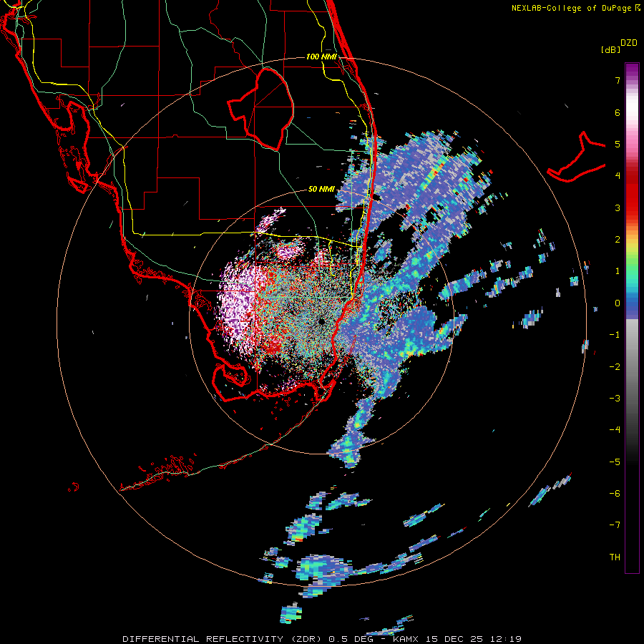Click the -7 value on the dB scale
Image resolution: width=644 pixels, height=644 pixels.
pos(615,525)
